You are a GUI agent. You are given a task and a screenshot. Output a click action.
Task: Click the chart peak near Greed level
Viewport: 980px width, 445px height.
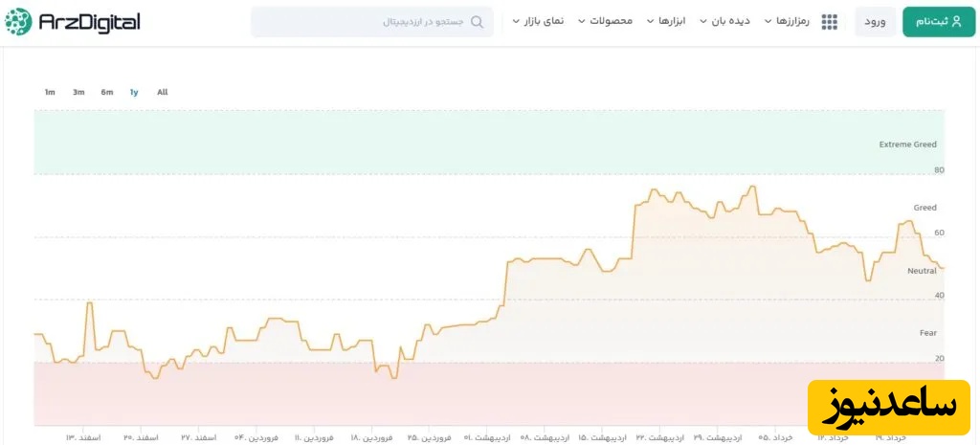(753, 187)
